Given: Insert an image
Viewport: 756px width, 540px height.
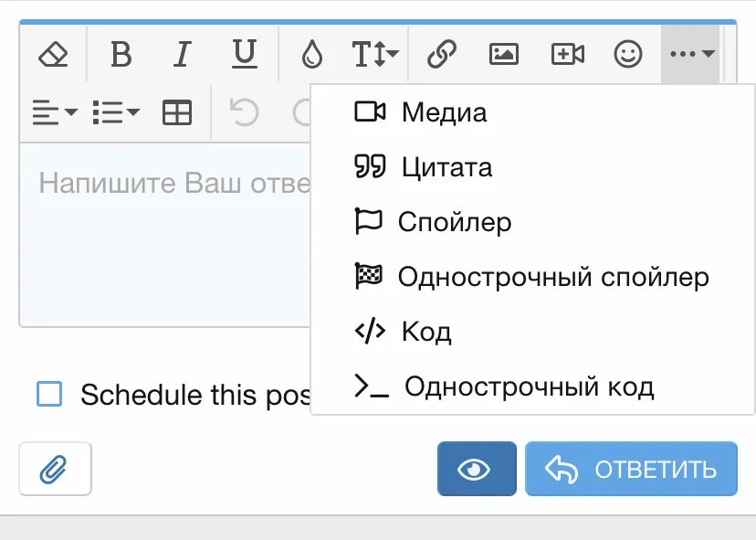Looking at the screenshot, I should 503,54.
